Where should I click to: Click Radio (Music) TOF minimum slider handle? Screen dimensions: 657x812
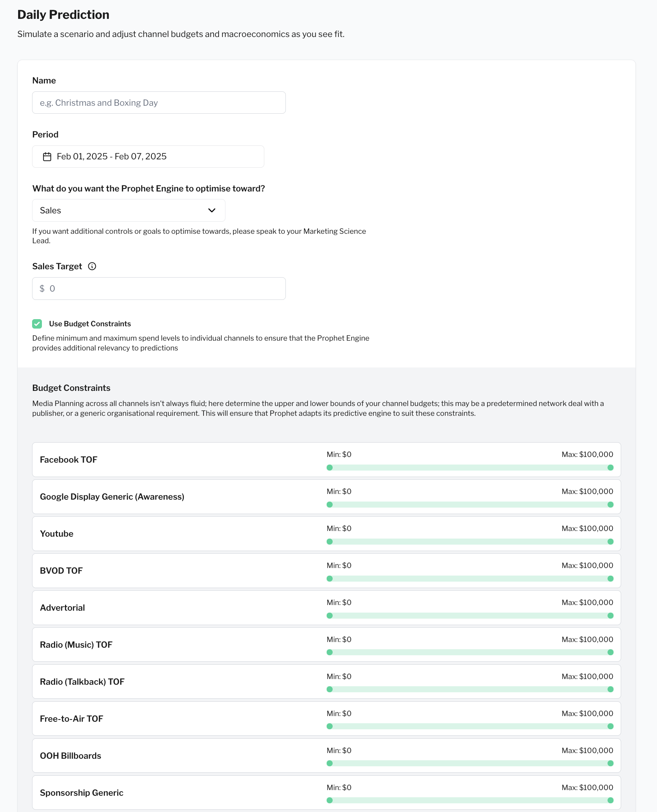tap(330, 652)
